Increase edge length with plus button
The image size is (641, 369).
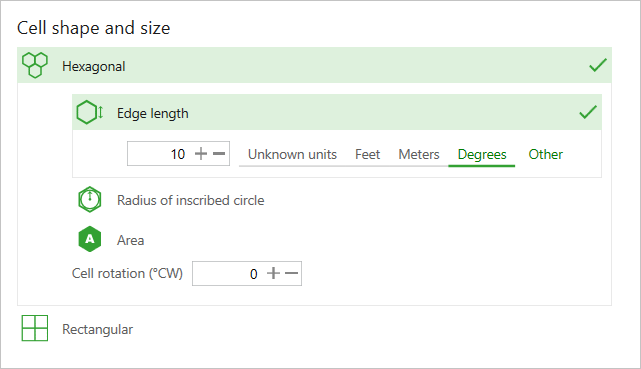point(201,154)
